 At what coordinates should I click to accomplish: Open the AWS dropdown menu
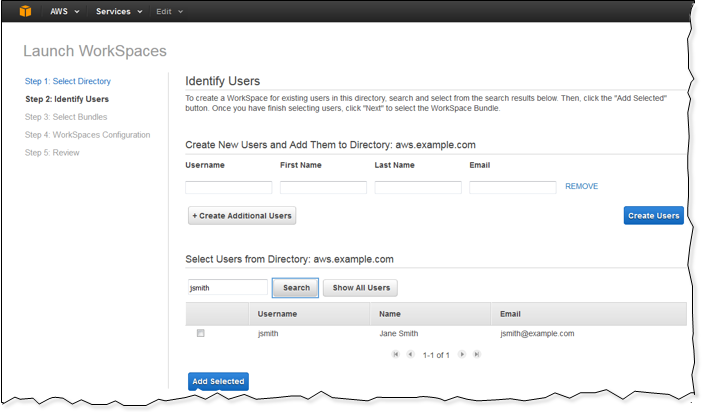pos(65,11)
